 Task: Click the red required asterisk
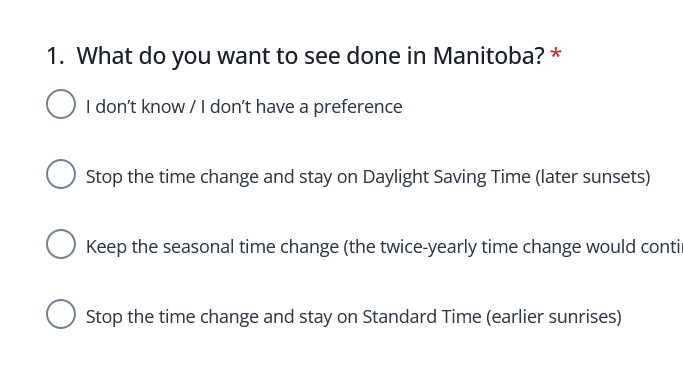coord(555,54)
